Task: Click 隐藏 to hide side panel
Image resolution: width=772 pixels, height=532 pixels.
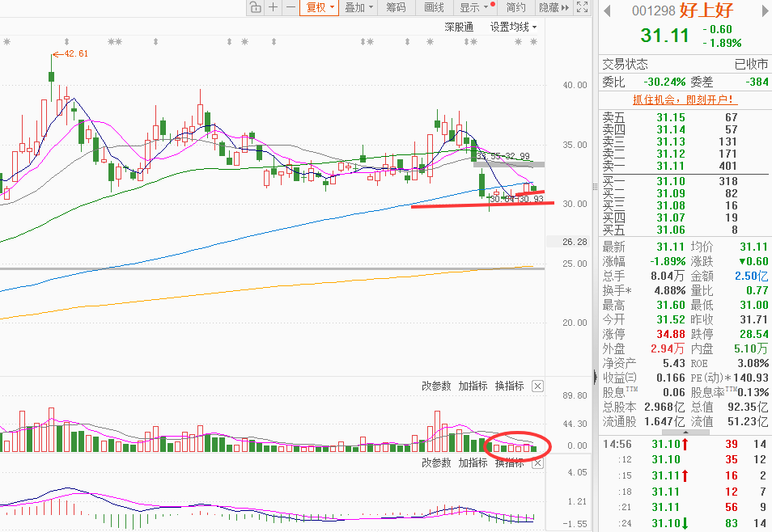Action: tap(554, 7)
